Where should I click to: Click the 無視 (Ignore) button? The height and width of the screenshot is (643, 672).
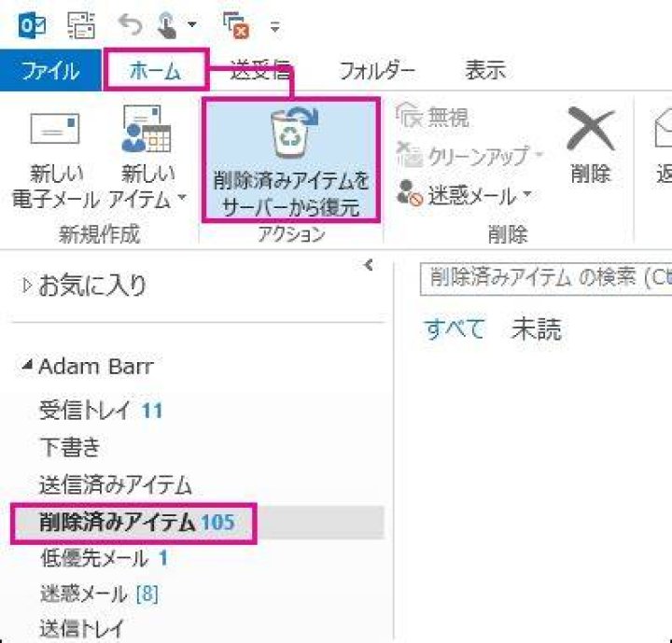point(432,116)
